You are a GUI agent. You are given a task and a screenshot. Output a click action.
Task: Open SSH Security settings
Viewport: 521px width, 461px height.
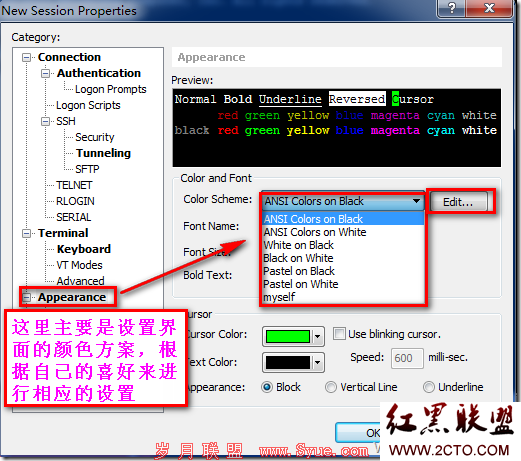95,137
